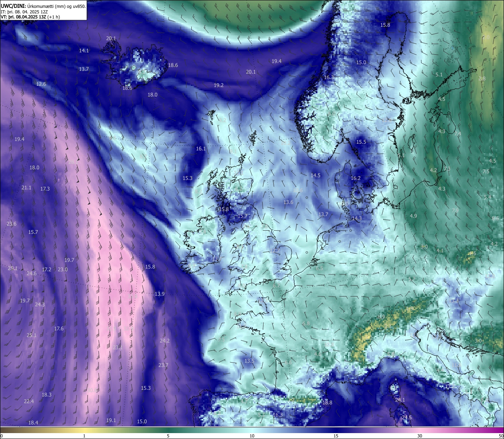Click the 2.8 value in the upper right

pos(482,78)
